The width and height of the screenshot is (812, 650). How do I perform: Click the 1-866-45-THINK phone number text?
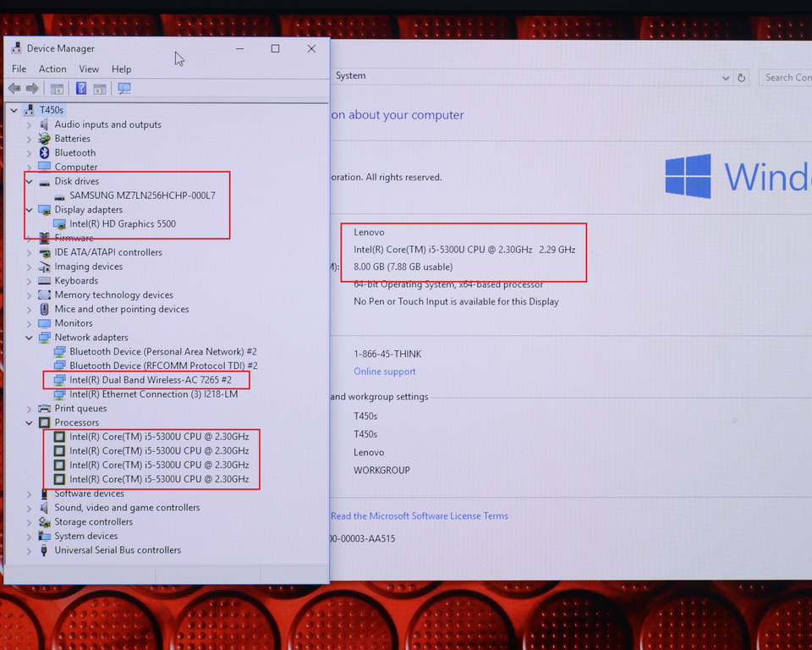[388, 354]
